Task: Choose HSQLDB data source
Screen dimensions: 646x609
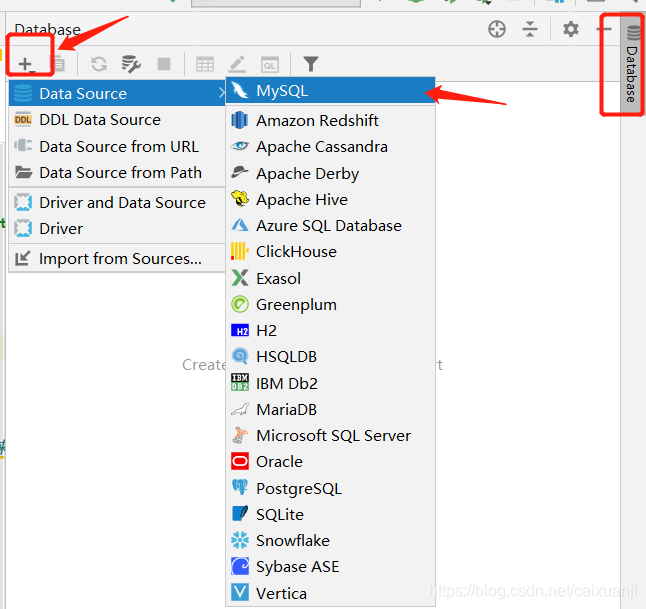Action: [x=330, y=356]
